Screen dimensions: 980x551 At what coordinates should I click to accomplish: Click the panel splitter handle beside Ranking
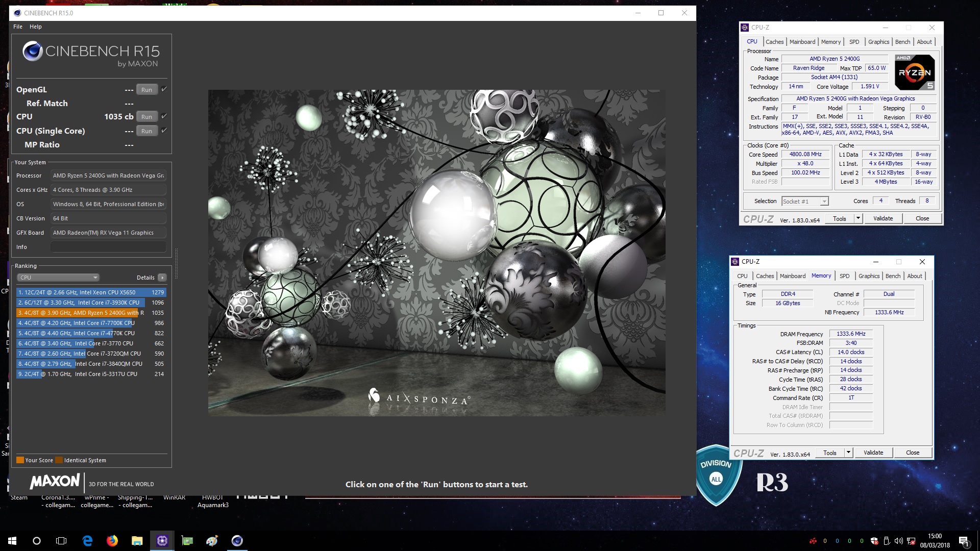(x=177, y=263)
